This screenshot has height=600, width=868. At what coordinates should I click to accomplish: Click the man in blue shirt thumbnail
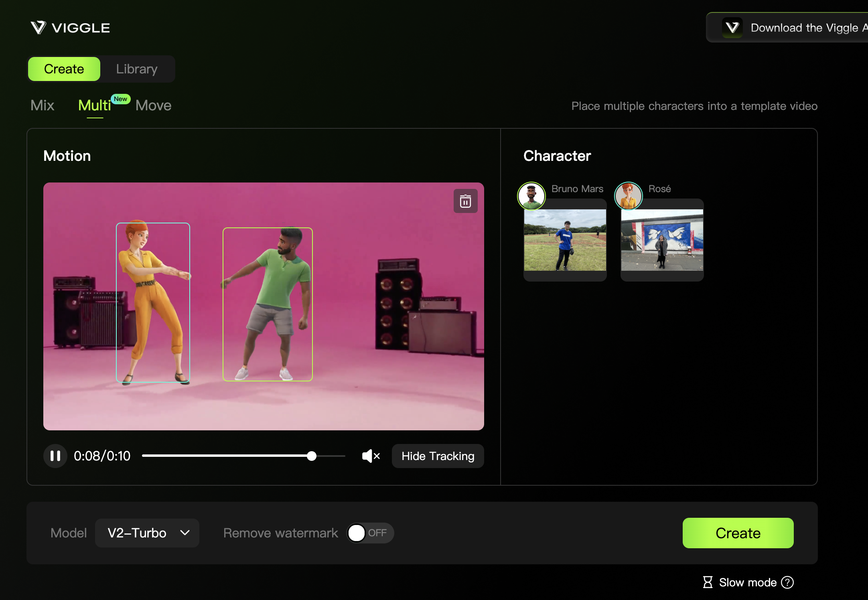click(565, 240)
